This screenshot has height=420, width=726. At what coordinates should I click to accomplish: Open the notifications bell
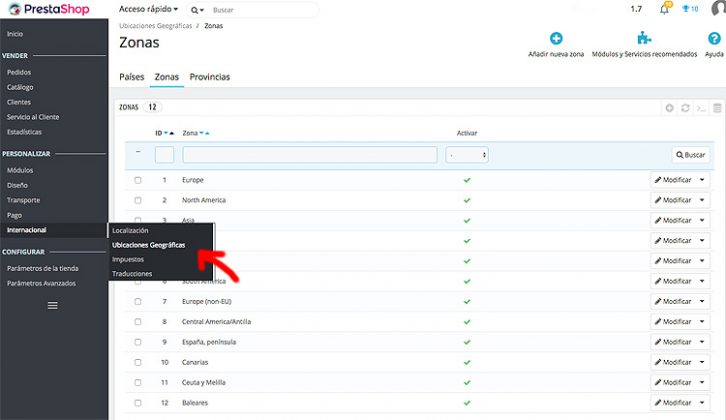click(x=664, y=9)
